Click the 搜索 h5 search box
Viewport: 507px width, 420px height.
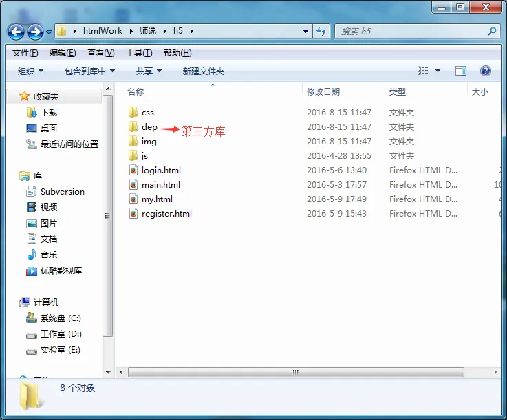(x=418, y=32)
